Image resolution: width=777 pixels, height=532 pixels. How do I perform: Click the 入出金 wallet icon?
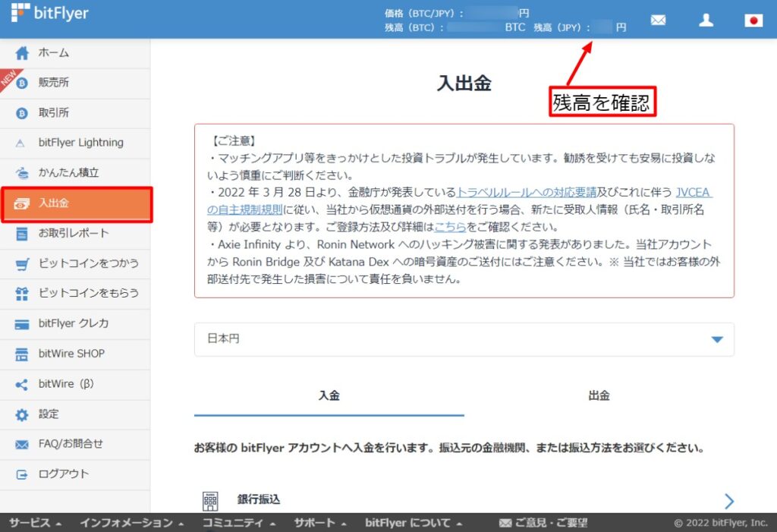click(22, 203)
